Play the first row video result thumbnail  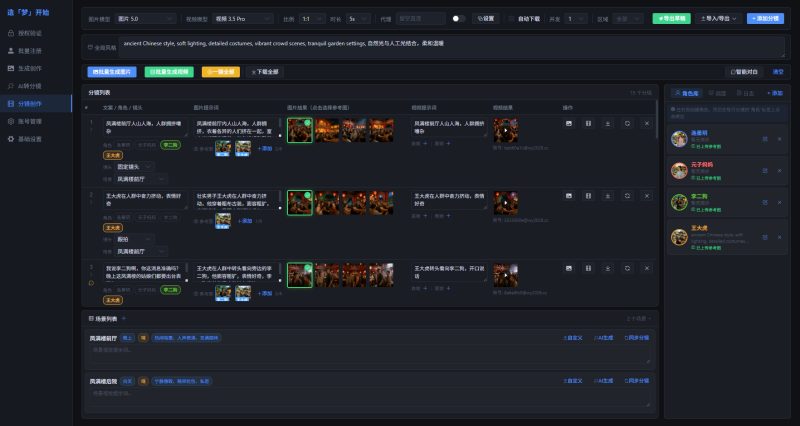tap(506, 131)
